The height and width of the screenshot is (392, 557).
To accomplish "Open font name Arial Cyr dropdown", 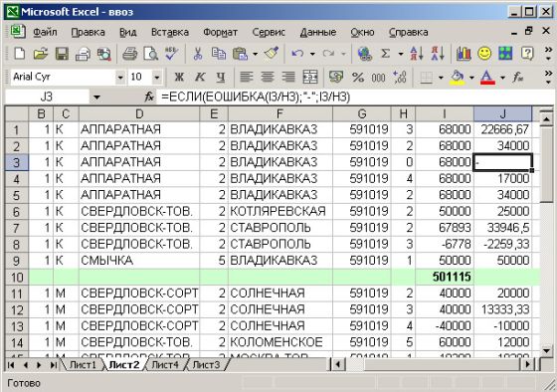I will tap(120, 78).
